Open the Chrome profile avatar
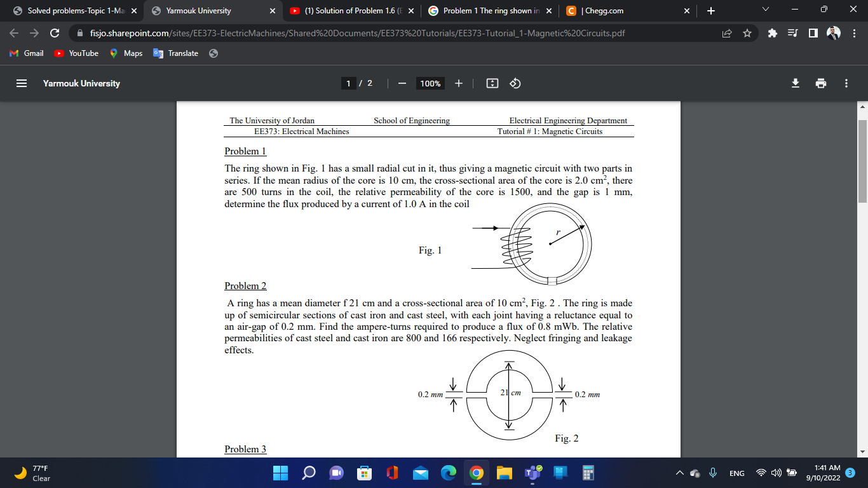868x488 pixels. [834, 33]
